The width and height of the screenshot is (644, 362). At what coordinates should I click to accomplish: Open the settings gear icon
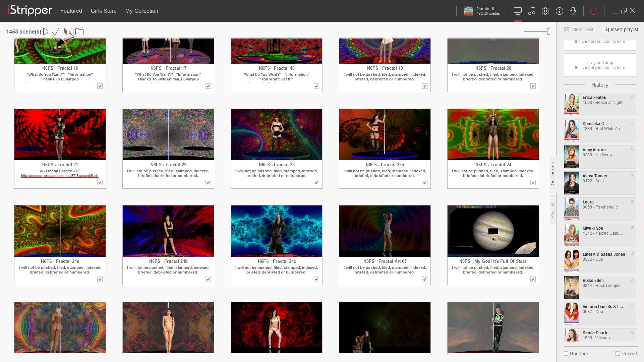[x=545, y=11]
